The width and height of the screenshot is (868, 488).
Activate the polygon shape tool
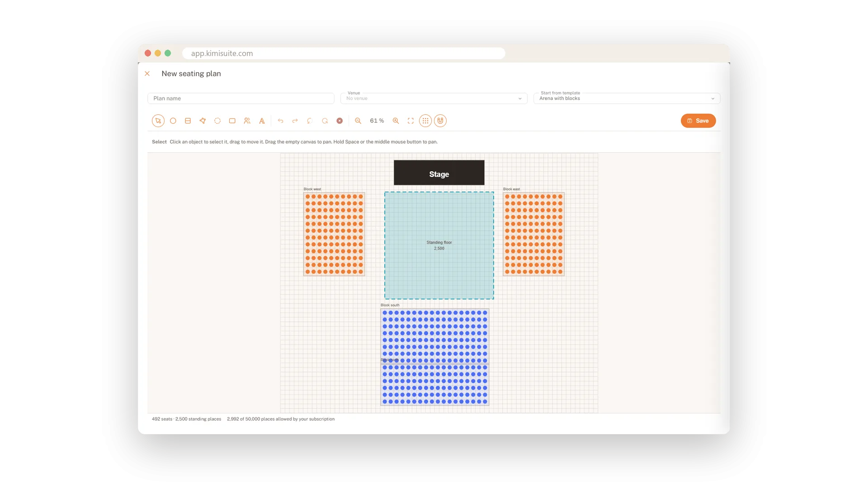(203, 121)
